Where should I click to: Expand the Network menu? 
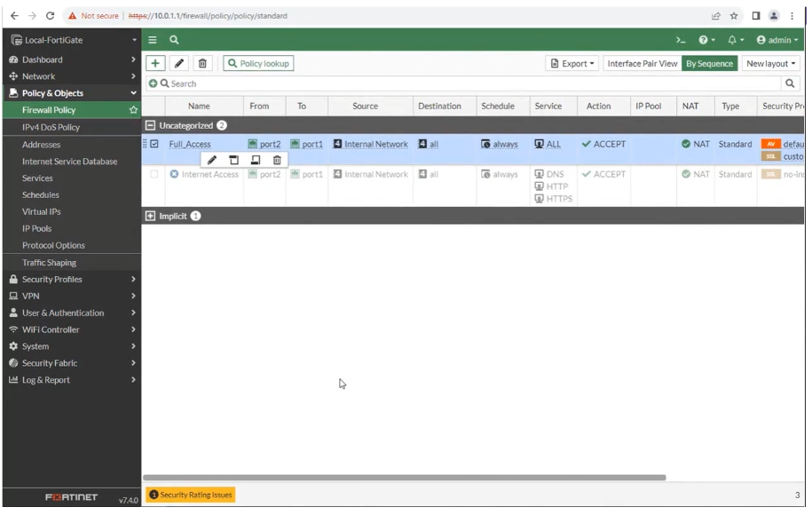pyautogui.click(x=72, y=76)
